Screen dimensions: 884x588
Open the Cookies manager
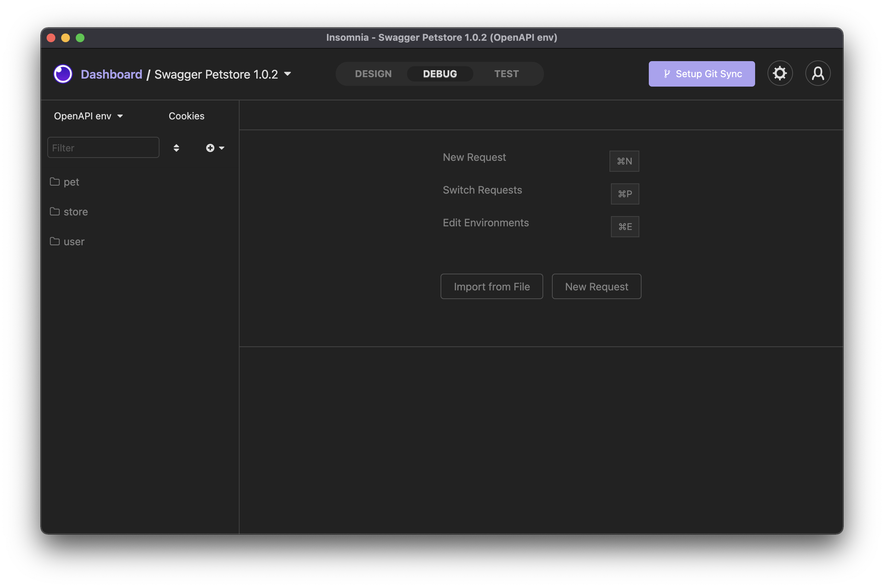click(x=186, y=116)
